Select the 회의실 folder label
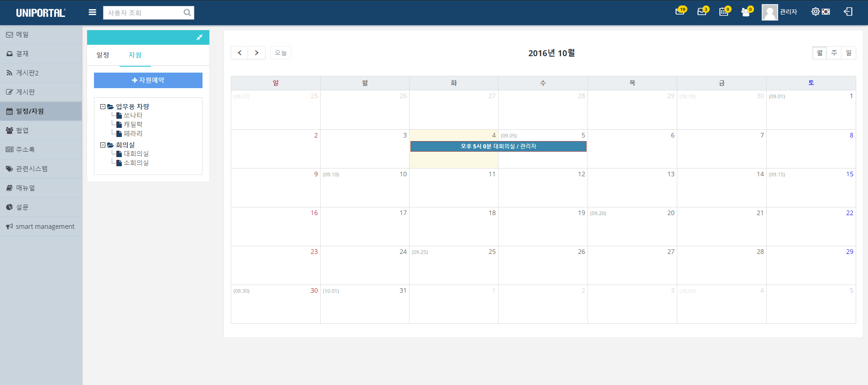 coord(125,145)
